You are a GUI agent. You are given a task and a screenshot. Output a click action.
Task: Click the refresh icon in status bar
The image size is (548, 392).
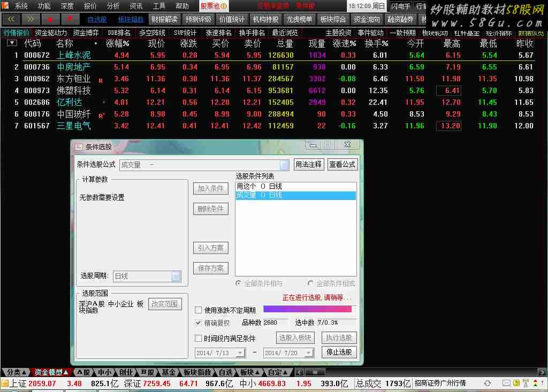(487, 383)
